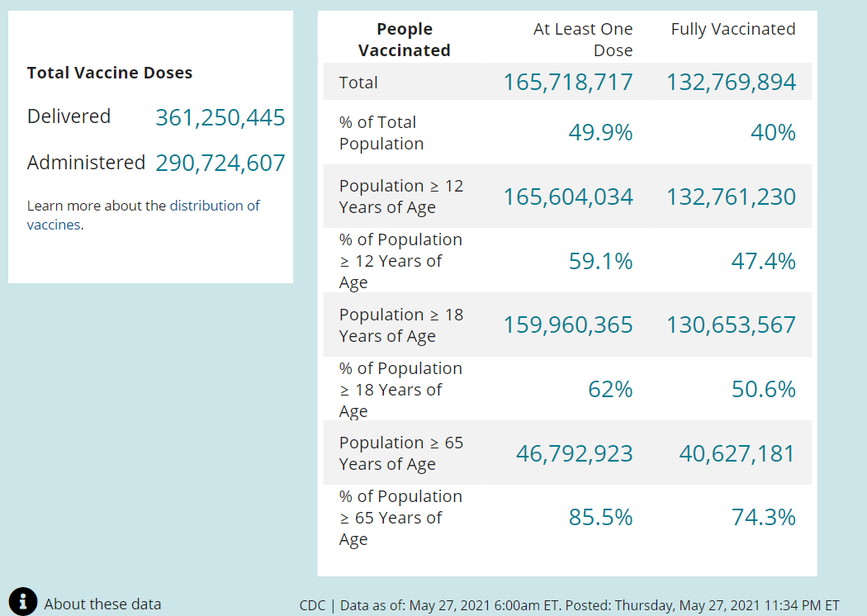867x616 pixels.
Task: Click the CDC data-as-of footer text
Action: pos(569,604)
